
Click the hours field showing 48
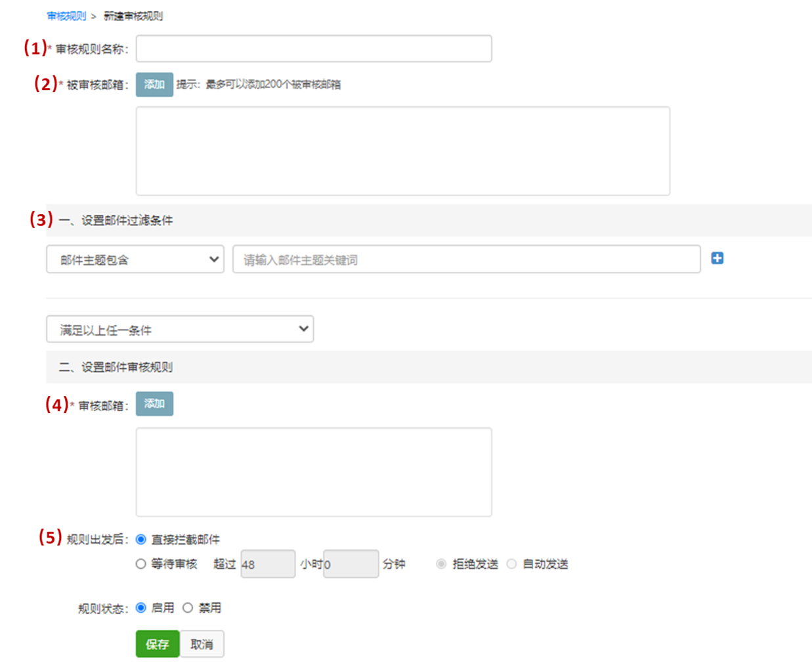click(x=268, y=564)
